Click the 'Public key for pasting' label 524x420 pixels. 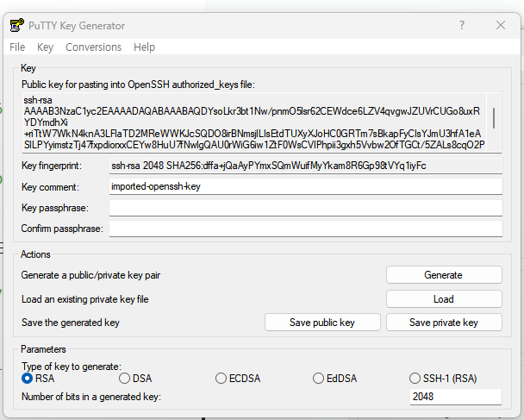pyautogui.click(x=138, y=85)
